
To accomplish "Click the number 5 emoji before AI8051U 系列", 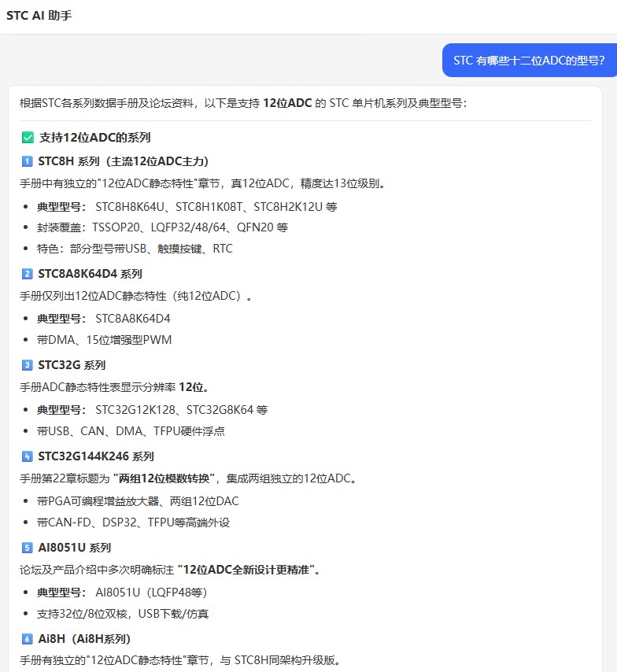I will coord(27,548).
